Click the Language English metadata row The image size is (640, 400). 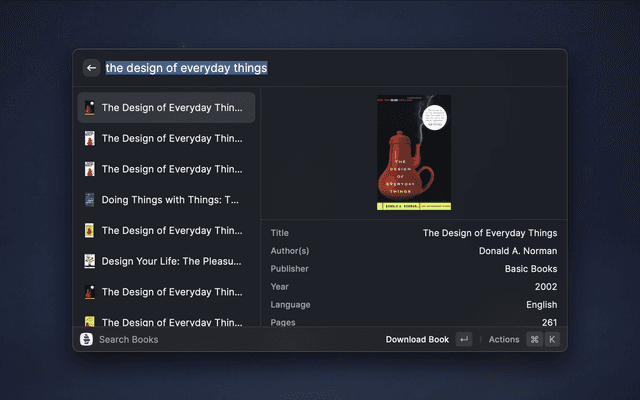(413, 305)
